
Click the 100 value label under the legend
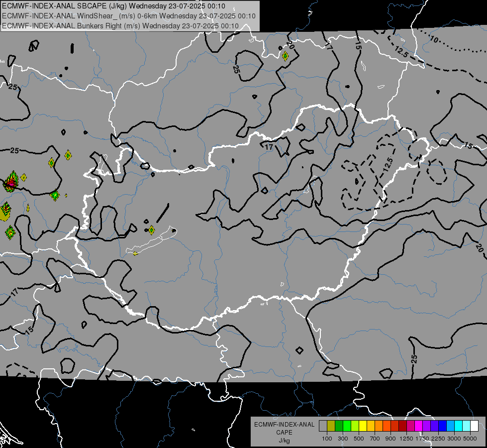[x=327, y=439]
